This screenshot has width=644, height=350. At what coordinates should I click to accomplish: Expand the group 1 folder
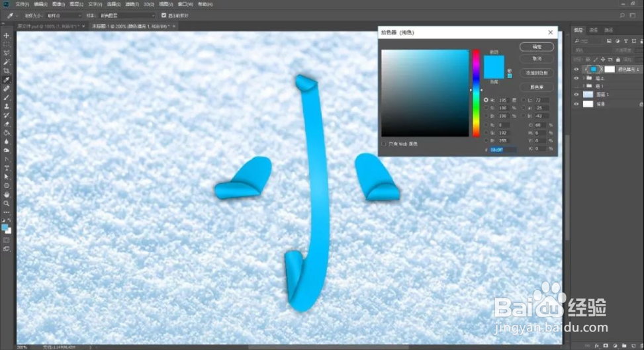[584, 86]
